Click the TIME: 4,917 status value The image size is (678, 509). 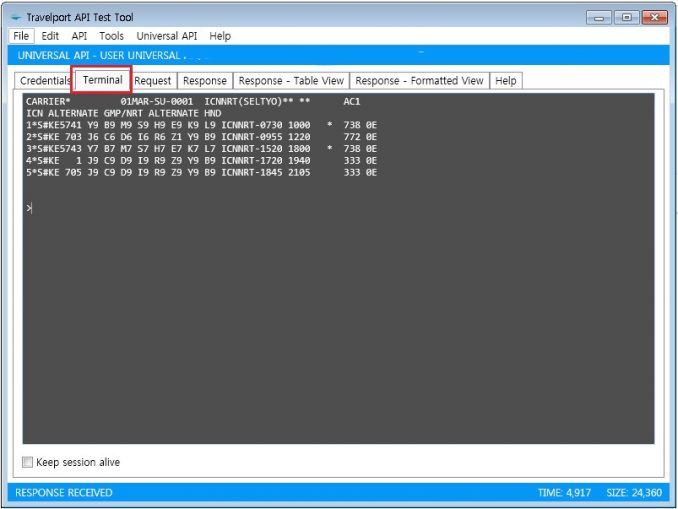[x=564, y=493]
